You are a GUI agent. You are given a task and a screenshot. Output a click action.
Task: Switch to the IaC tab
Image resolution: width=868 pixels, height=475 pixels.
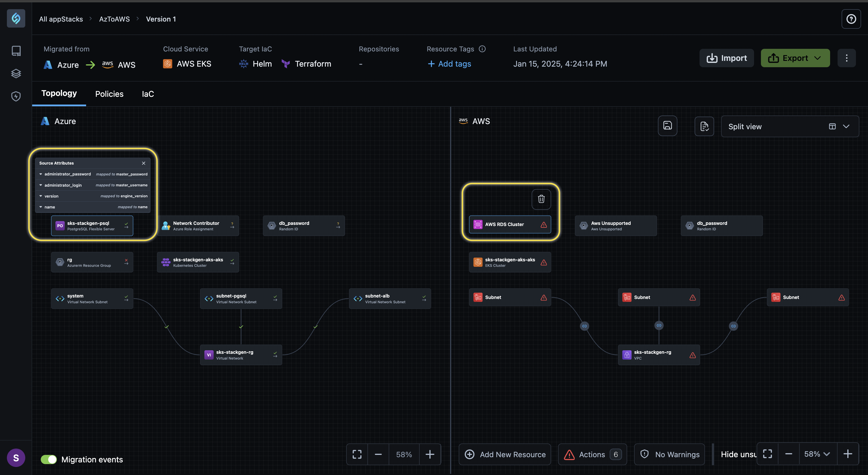(x=148, y=94)
